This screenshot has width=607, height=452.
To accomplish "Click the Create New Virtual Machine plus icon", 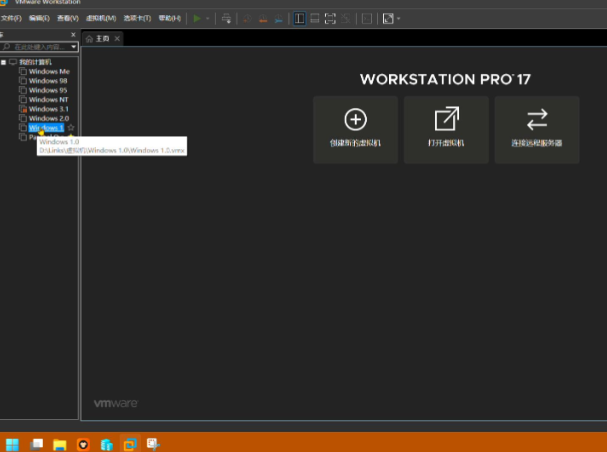I will (x=355, y=120).
